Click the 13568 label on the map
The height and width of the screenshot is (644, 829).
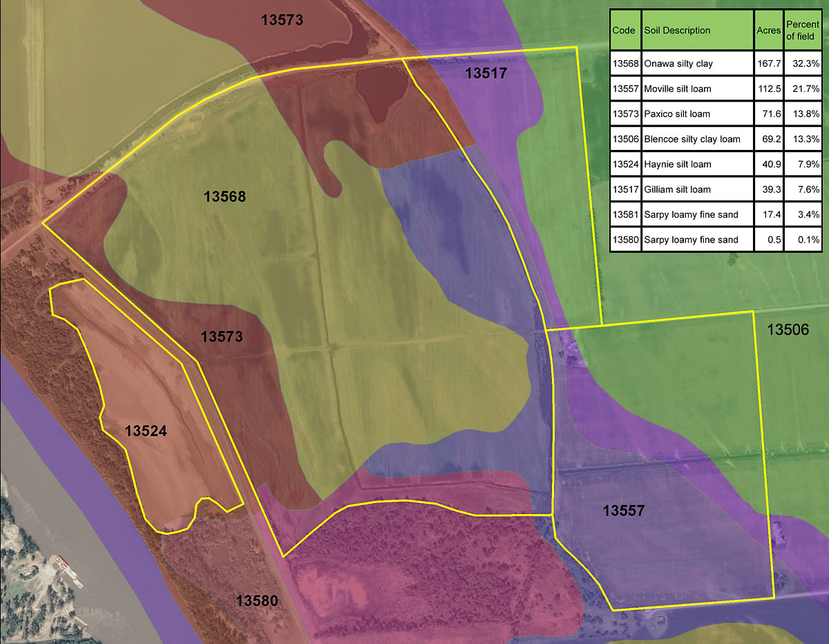(x=225, y=197)
